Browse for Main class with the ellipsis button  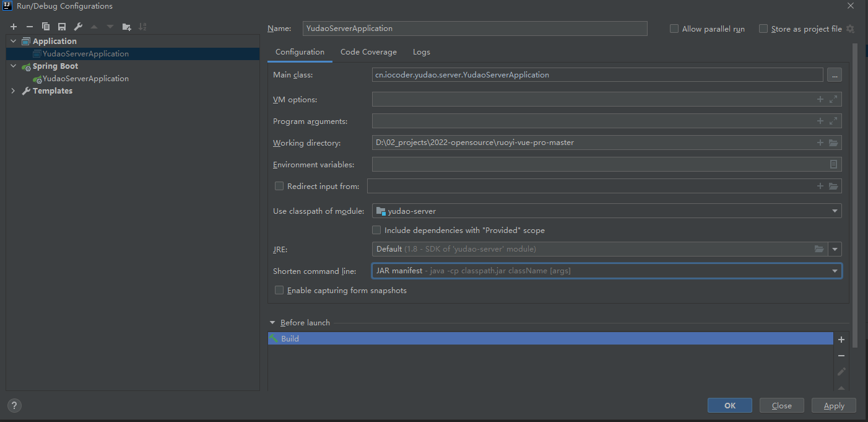pos(835,75)
